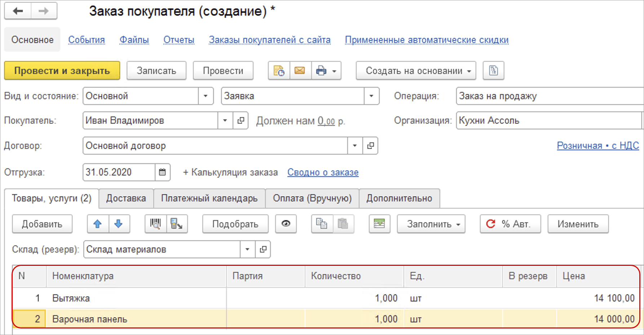
Task: Click the document report icon after Создать на основании
Action: tap(493, 71)
